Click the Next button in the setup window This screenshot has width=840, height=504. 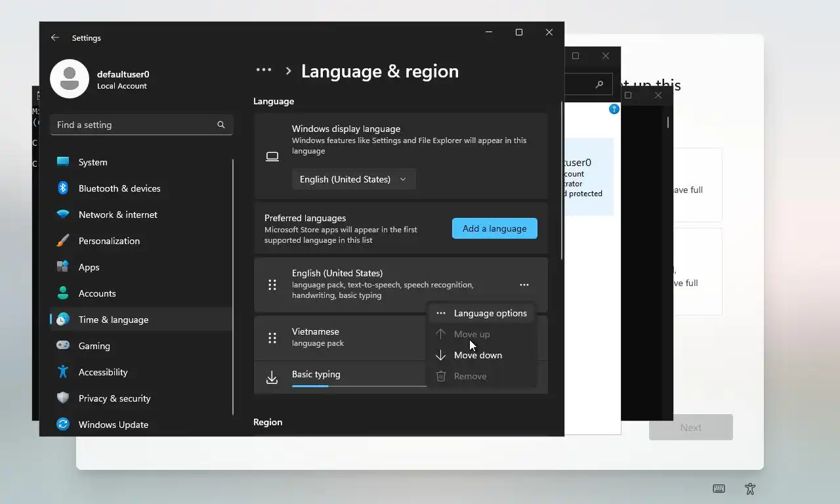pos(691,427)
